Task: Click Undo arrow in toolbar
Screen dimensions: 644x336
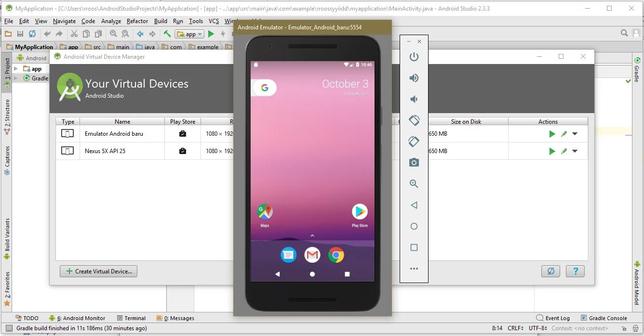Action: point(47,34)
